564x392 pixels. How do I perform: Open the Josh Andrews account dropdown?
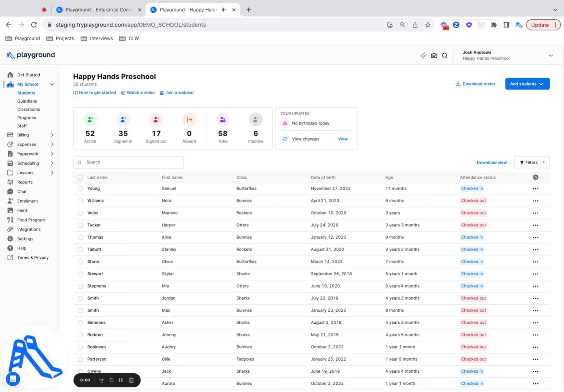[x=508, y=55]
